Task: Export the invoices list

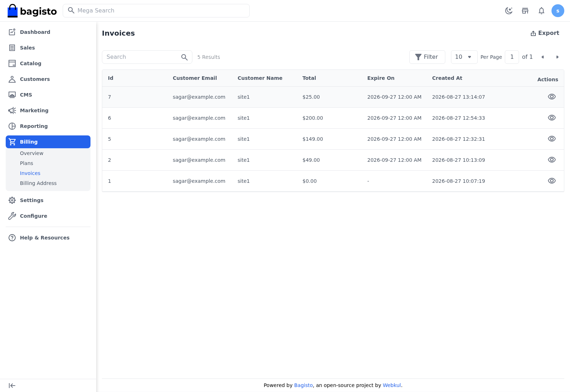Action: tap(545, 33)
